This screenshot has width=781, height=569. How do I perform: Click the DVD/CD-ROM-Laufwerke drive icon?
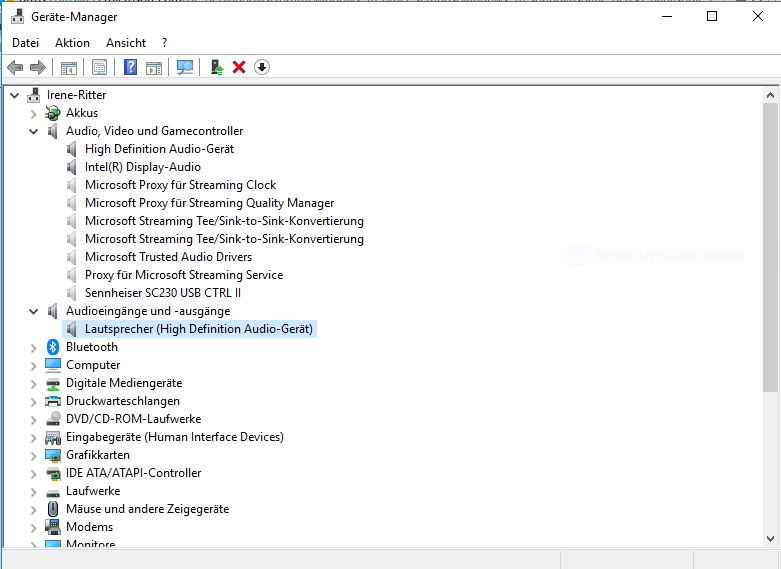[53, 419]
